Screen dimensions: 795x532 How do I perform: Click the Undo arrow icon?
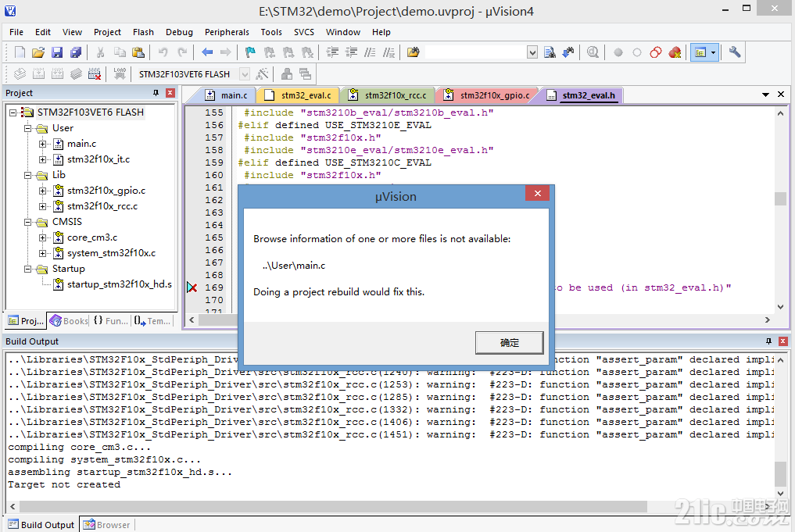click(163, 52)
